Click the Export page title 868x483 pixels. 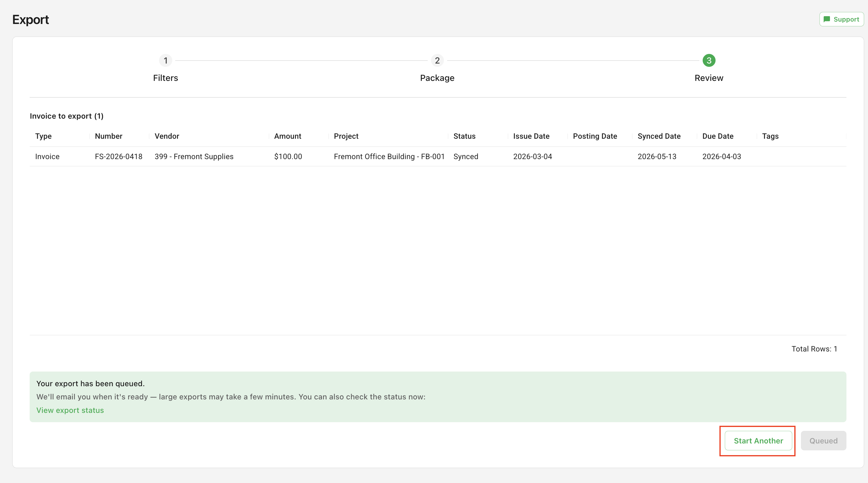click(x=31, y=19)
